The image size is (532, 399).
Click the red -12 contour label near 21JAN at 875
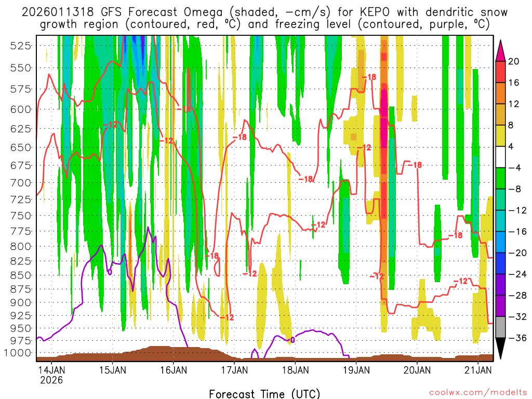coord(461,281)
